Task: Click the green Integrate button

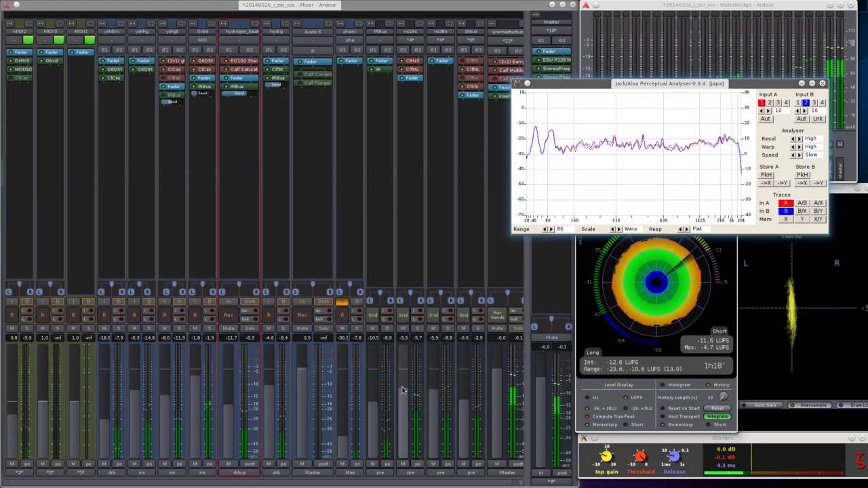Action: 717,416
